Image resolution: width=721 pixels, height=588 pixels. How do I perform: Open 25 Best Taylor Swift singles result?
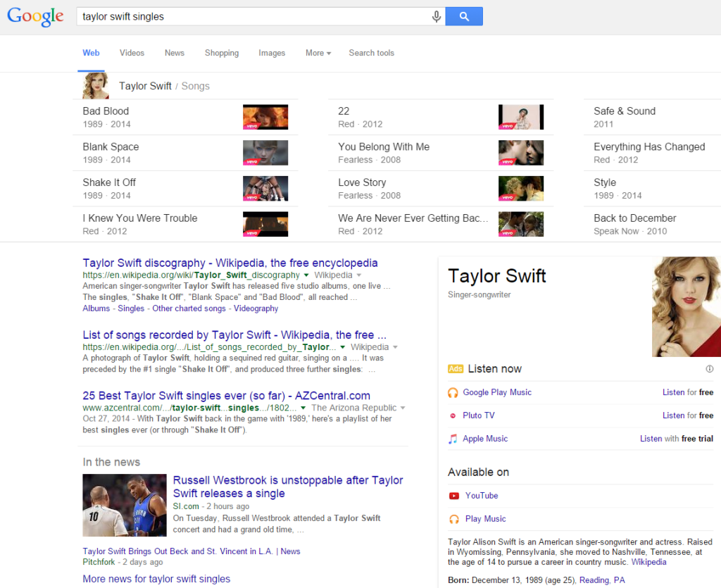point(226,396)
